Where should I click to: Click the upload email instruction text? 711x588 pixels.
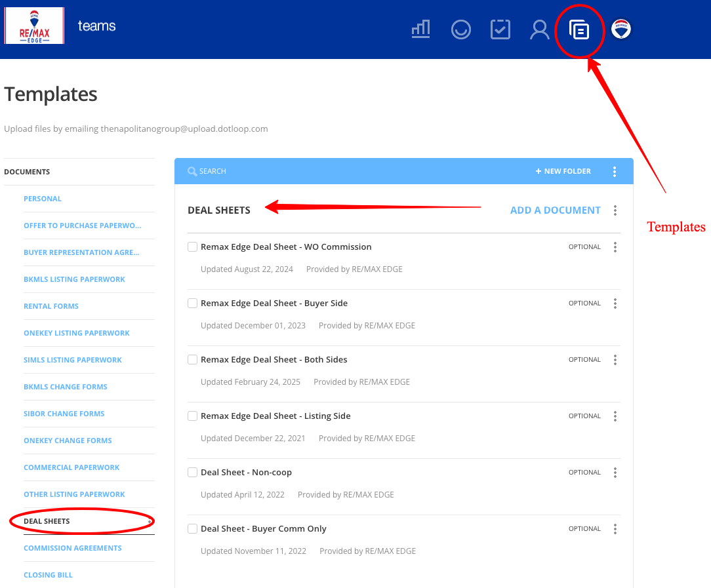click(x=136, y=128)
